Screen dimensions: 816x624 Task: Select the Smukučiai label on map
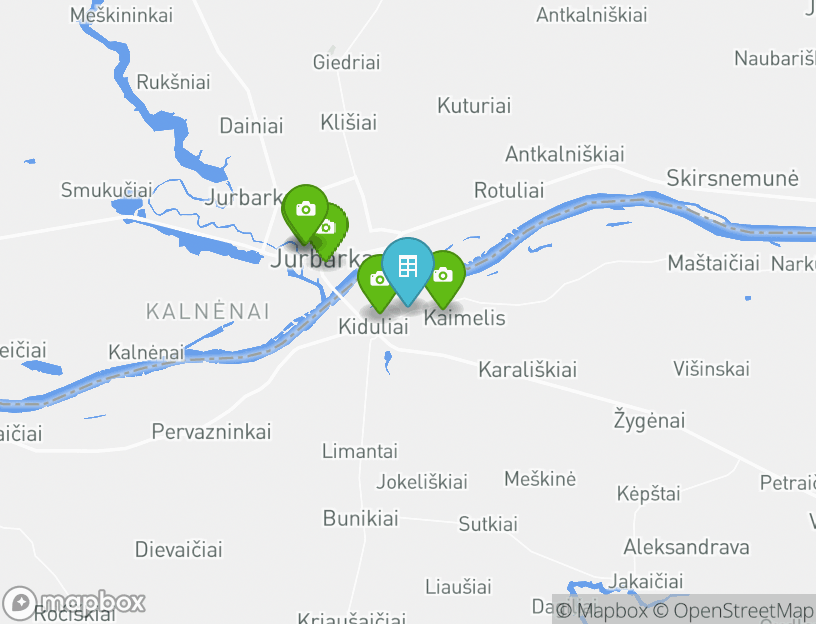(106, 190)
